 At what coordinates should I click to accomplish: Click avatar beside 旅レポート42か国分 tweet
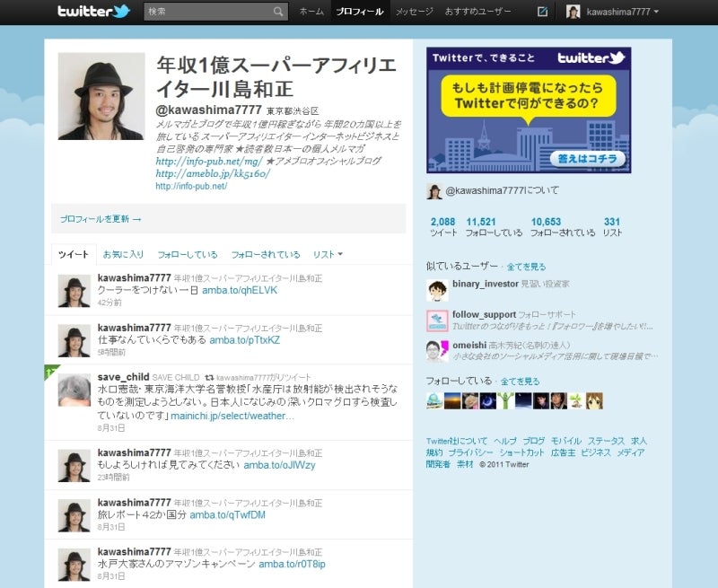pyautogui.click(x=74, y=515)
